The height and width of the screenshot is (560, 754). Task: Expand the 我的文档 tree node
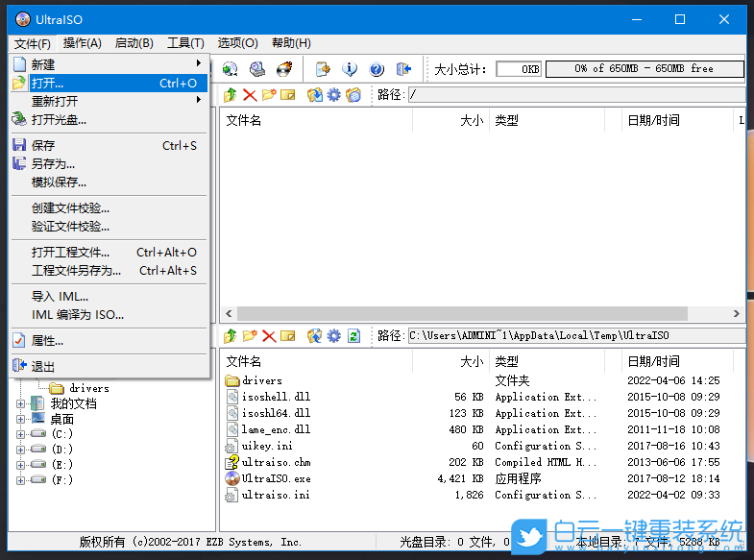point(21,403)
